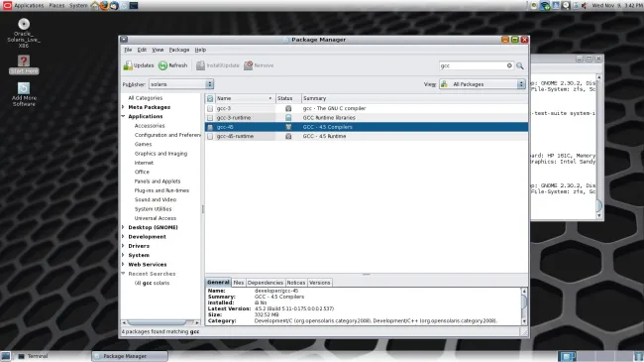Check the gcc-3-runtime package checkbox
This screenshot has width=644, height=362.
pos(210,118)
